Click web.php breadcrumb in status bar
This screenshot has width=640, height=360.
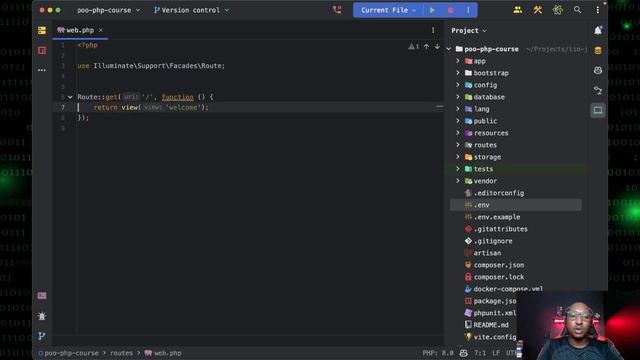(163, 353)
